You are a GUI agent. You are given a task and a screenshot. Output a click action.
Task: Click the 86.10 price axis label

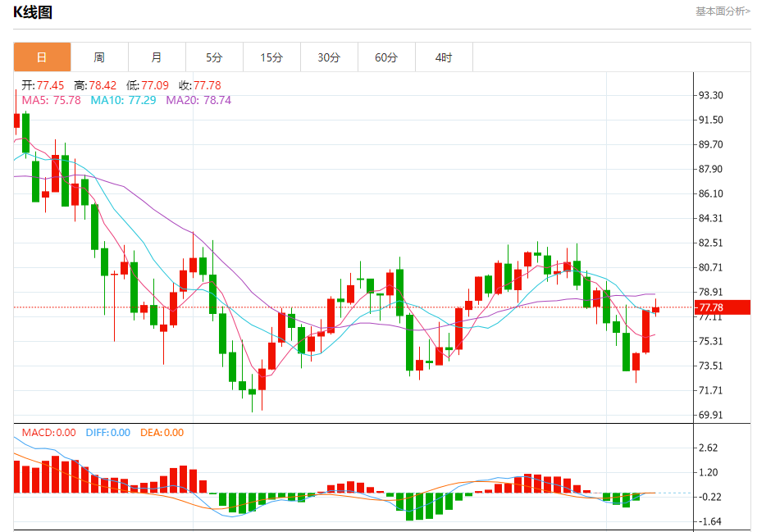pyautogui.click(x=710, y=193)
